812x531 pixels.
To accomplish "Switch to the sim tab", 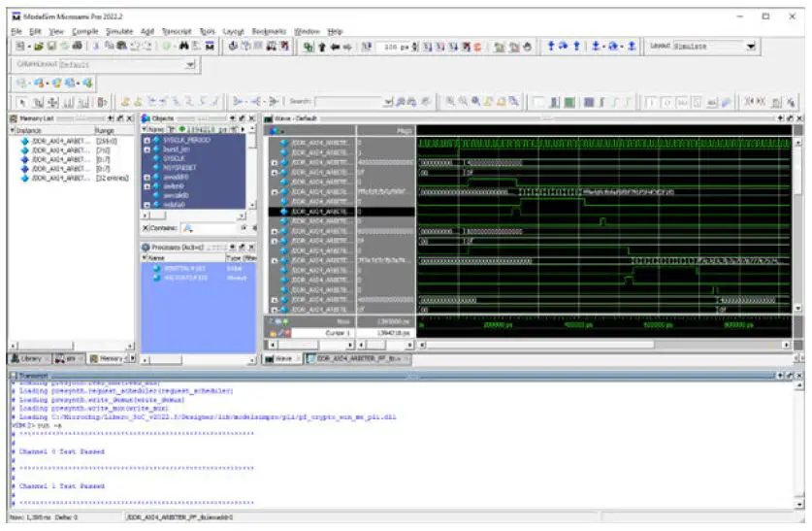I will [x=66, y=358].
